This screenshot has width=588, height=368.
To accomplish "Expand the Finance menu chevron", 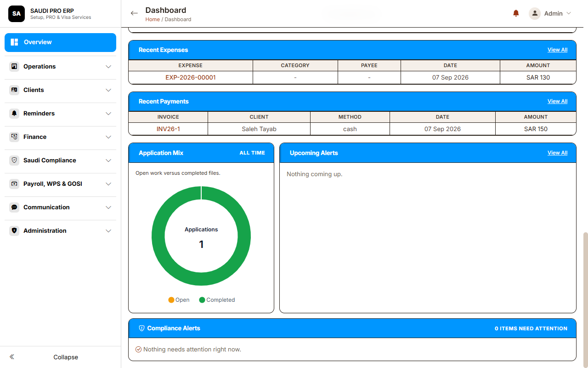I will pyautogui.click(x=108, y=137).
